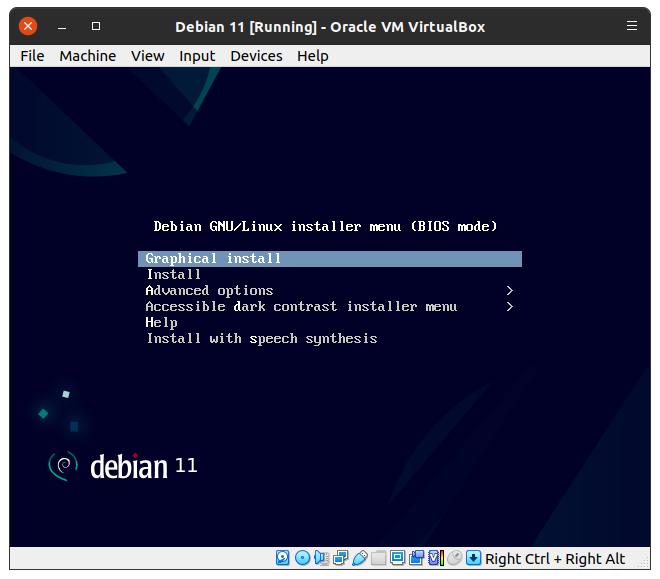This screenshot has width=660, height=579.
Task: Select Install with speech synthesis
Action: click(261, 339)
